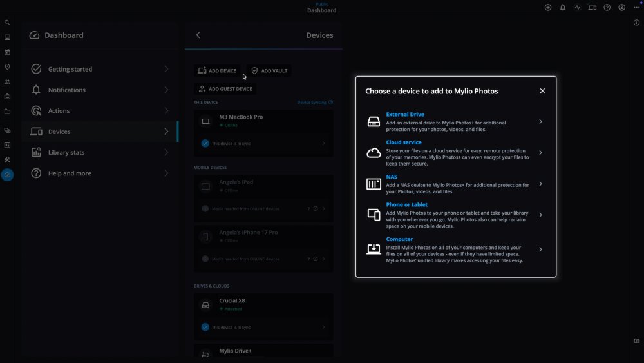Screen dimensions: 644x363
Task: Open the map pin view in left rail
Action: click(x=7, y=67)
